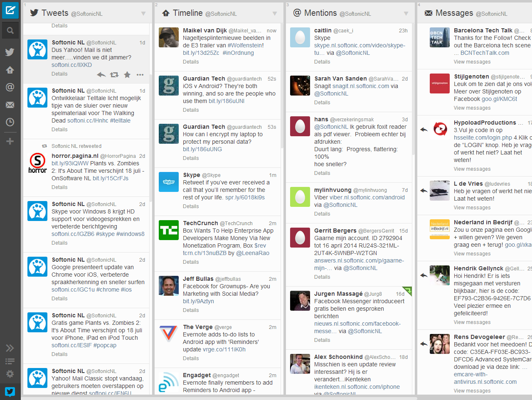Image resolution: width=532 pixels, height=400 pixels.
Task: Jump to Timeline column via sidebar home icon
Action: click(x=10, y=70)
